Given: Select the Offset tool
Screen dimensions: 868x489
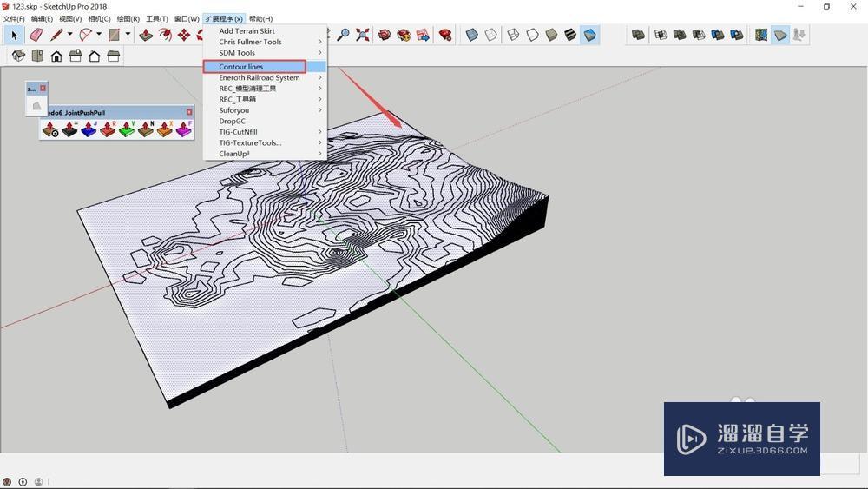Looking at the screenshot, I should click(165, 35).
